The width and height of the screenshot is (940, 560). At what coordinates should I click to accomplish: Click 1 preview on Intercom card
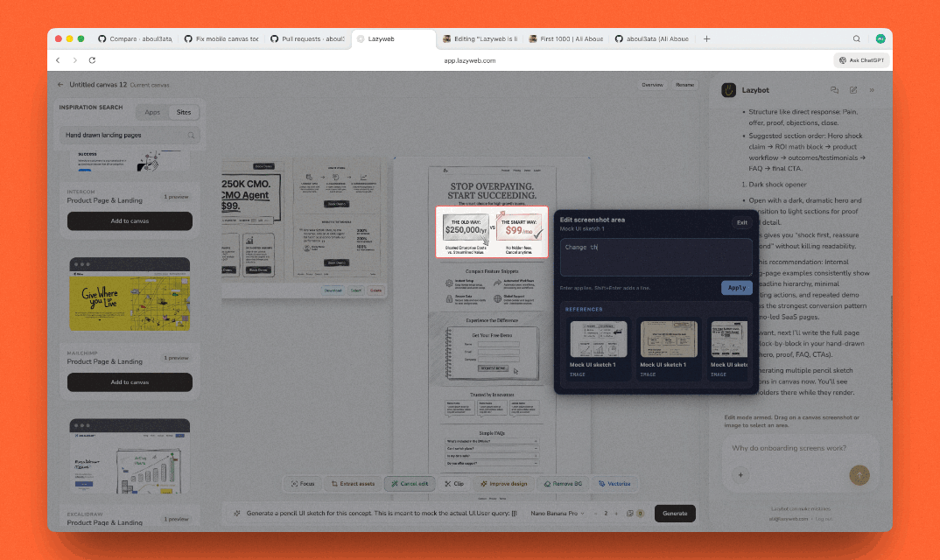click(176, 197)
